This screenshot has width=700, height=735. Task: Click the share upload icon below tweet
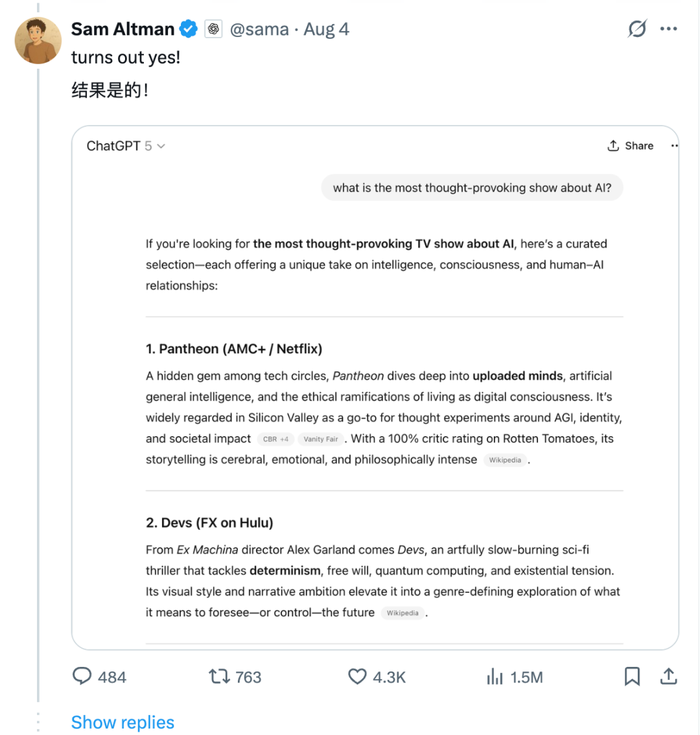tap(669, 677)
